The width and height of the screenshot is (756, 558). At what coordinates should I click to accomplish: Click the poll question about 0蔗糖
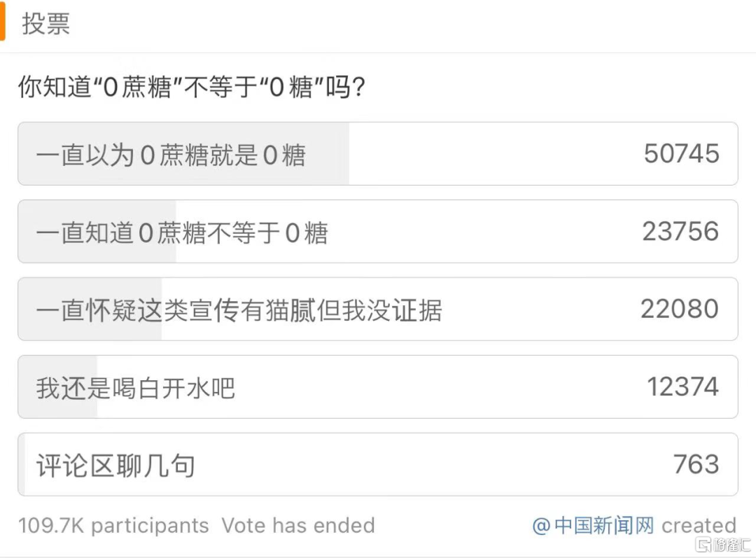coord(192,88)
